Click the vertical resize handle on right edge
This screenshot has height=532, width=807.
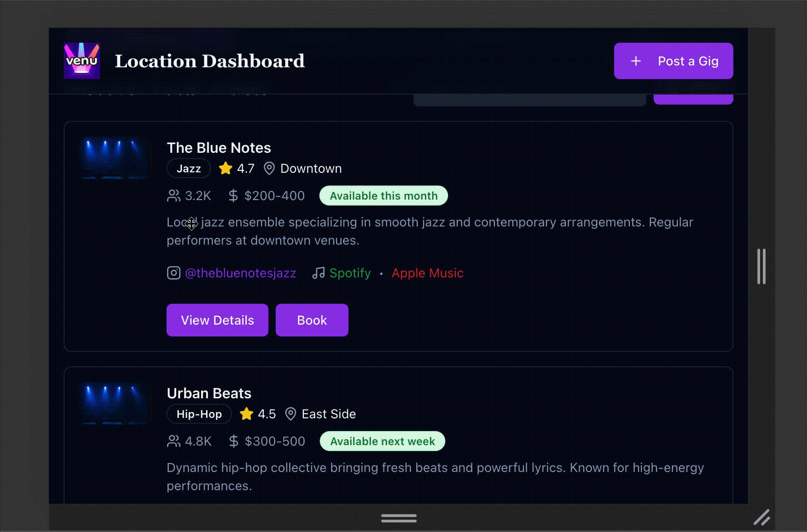762,266
